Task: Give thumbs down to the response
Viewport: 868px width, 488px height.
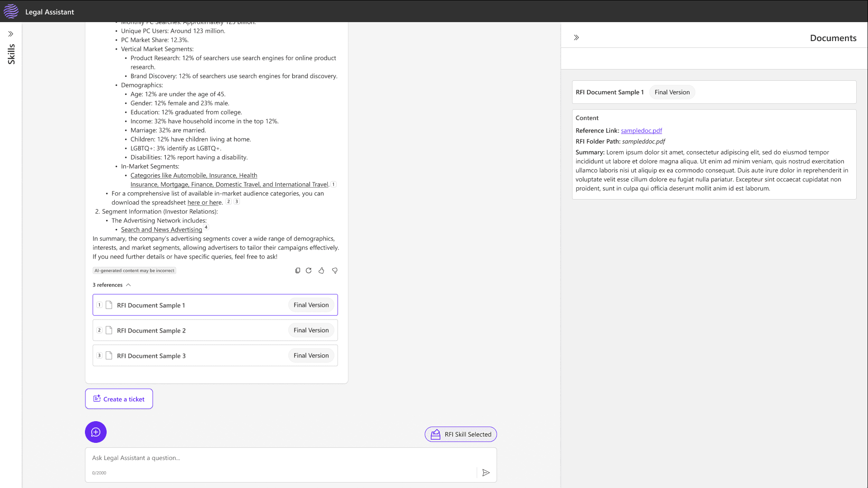Action: (x=335, y=271)
